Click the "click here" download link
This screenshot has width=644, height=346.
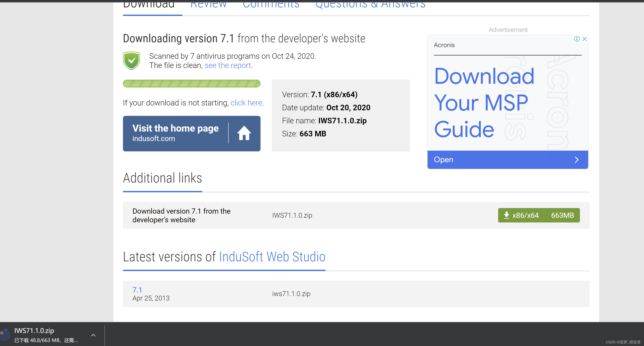246,103
